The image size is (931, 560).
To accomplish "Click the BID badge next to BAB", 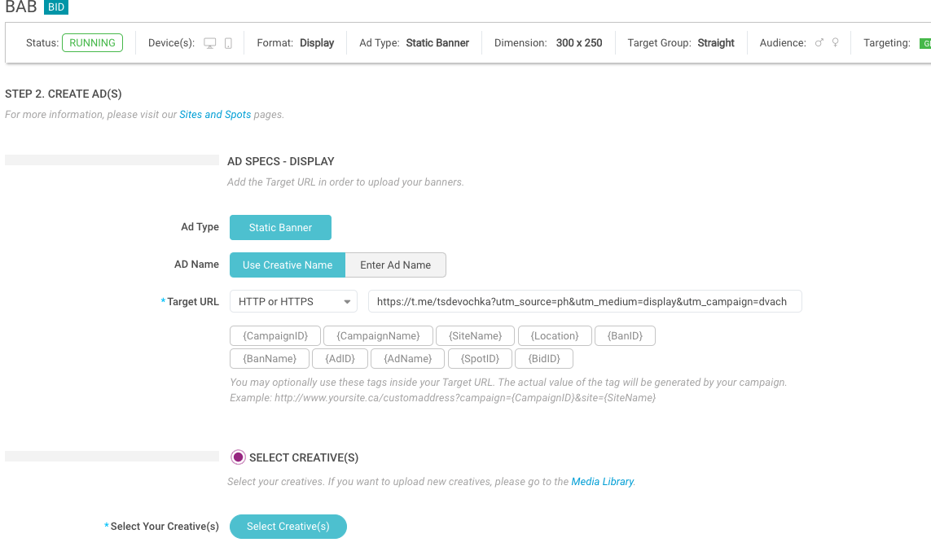I will [x=56, y=7].
